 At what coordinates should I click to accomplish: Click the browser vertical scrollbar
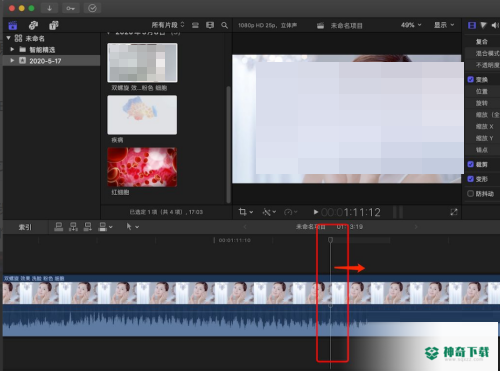tap(228, 144)
